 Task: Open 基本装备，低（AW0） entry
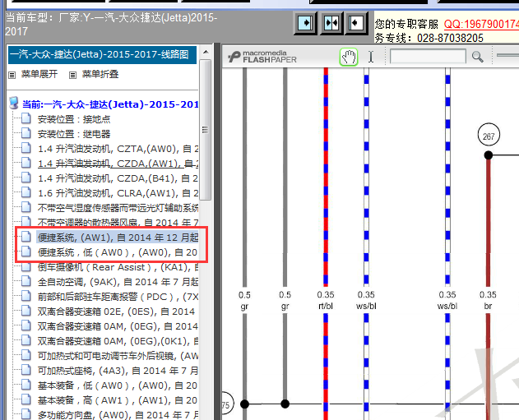(x=117, y=385)
